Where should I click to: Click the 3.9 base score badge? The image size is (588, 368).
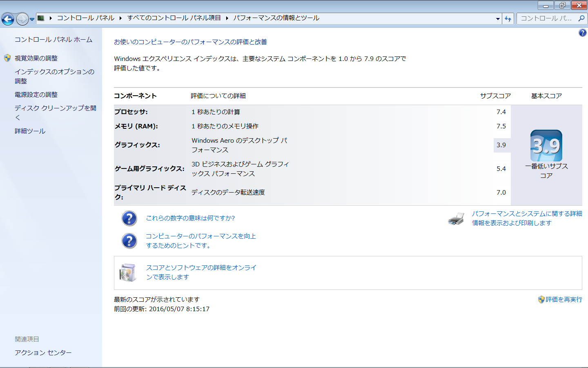[546, 145]
